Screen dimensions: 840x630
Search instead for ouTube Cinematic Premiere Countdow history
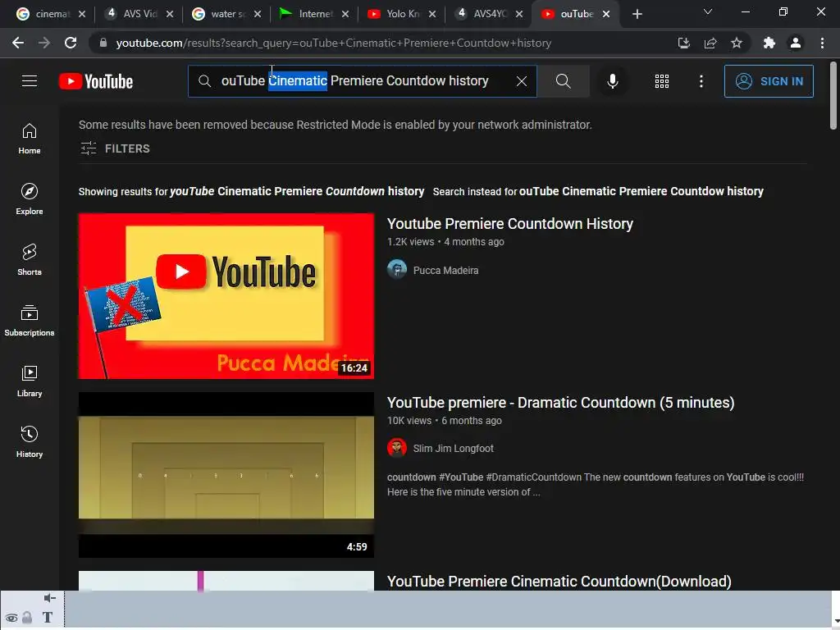pyautogui.click(x=641, y=191)
